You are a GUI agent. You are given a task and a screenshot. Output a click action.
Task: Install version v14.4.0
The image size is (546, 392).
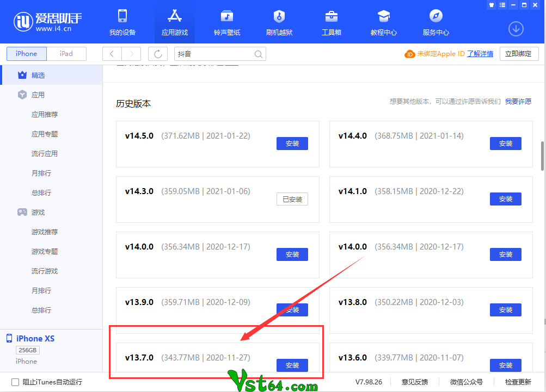coord(505,144)
